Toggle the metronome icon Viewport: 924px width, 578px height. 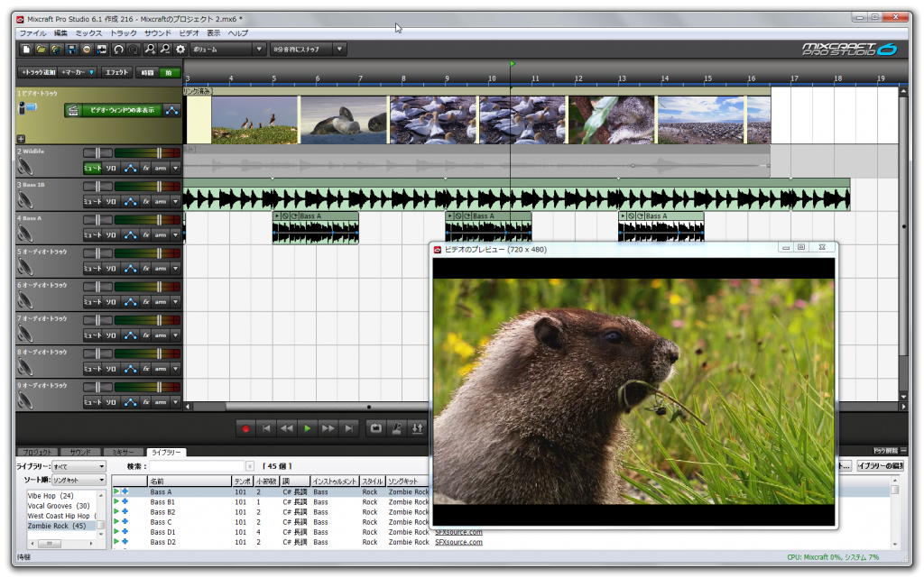click(397, 428)
